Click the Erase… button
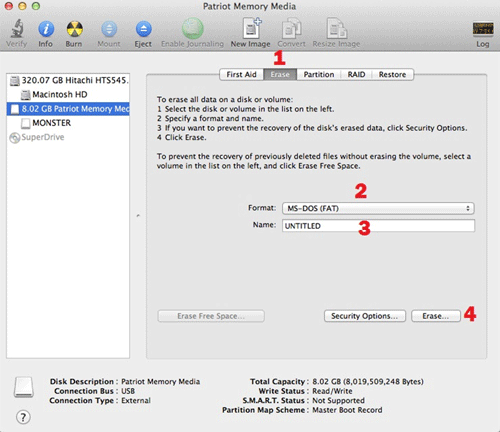This screenshot has height=432, width=500. [x=436, y=316]
